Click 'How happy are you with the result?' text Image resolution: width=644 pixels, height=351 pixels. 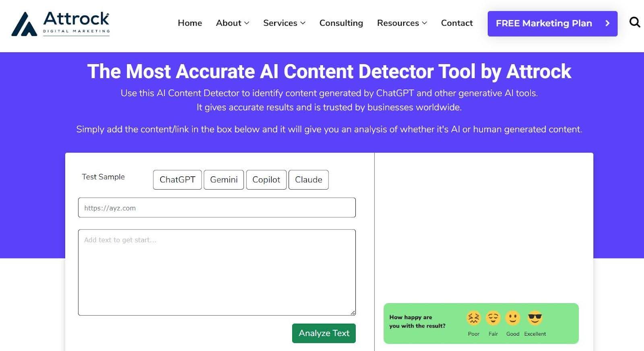tap(417, 322)
